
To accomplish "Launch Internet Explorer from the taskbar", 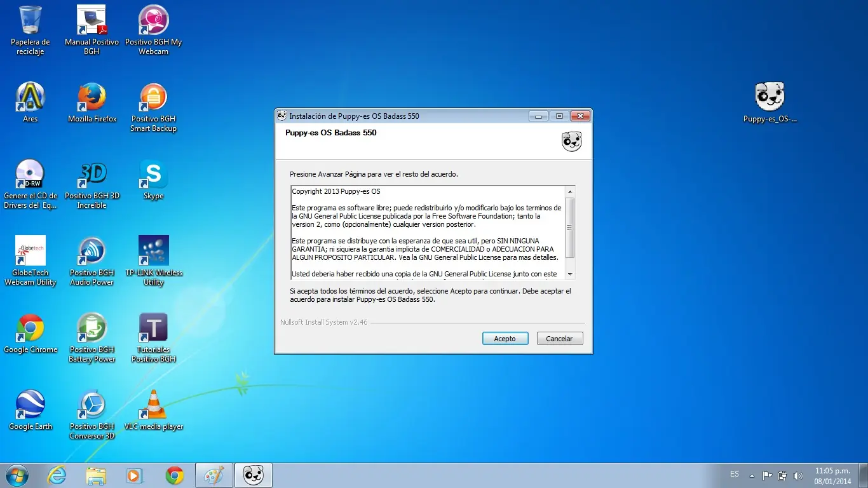I will point(57,475).
